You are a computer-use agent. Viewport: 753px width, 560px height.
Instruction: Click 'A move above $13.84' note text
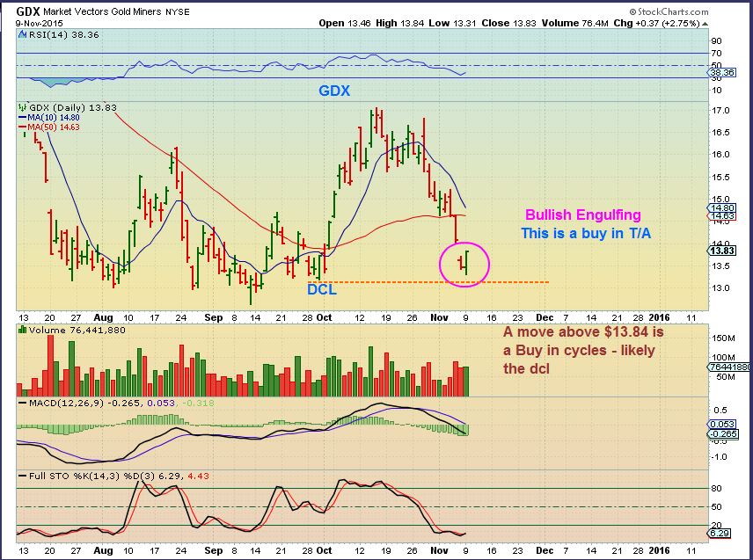583,331
